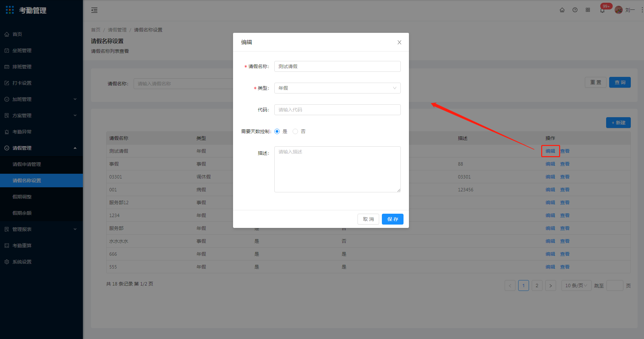
Task: Click the previous page arrow
Action: pyautogui.click(x=510, y=285)
